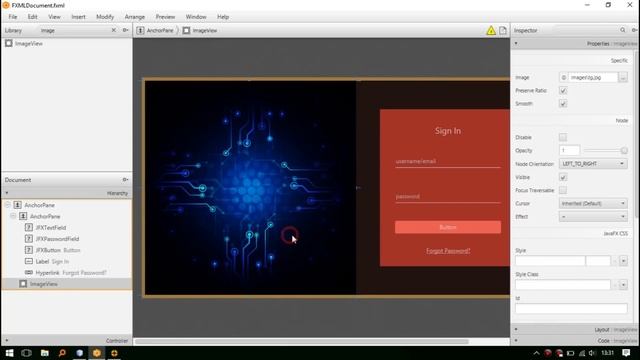Open the Modify menu
640x360 pixels.
pyautogui.click(x=105, y=17)
